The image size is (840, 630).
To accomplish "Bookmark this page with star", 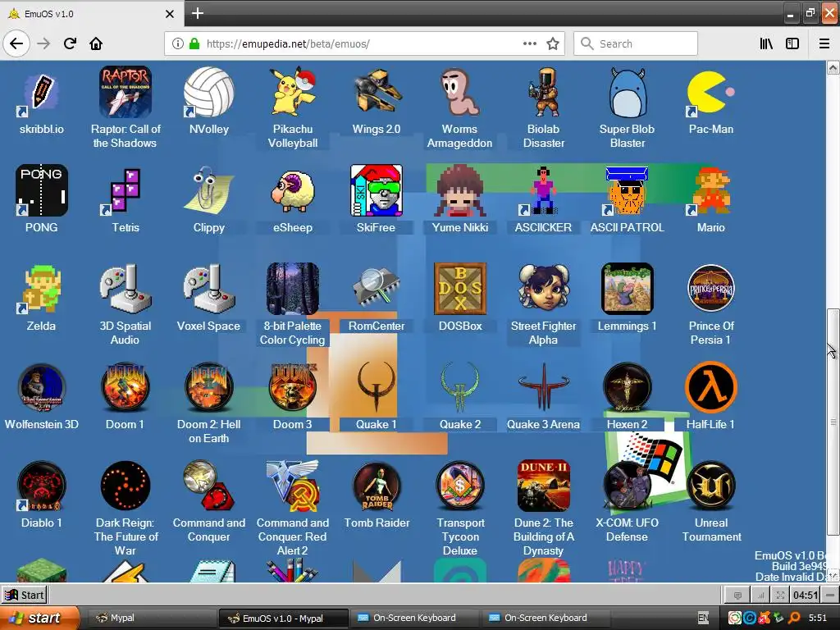I will pyautogui.click(x=553, y=43).
